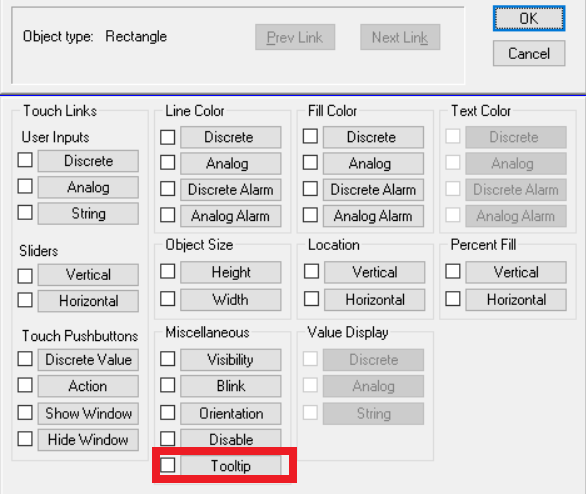Check the Hide Window checkbox
Screen dimensions: 586x494
click(25, 439)
